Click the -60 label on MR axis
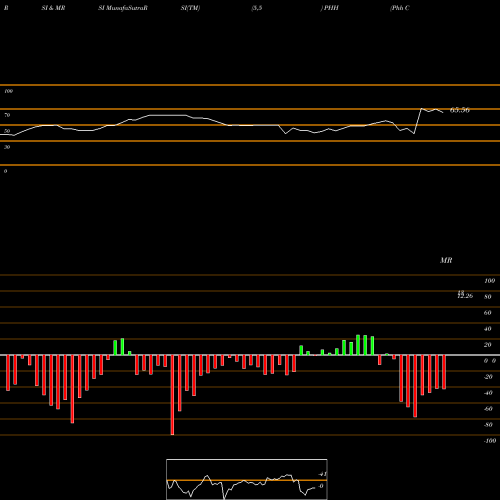 point(488,409)
